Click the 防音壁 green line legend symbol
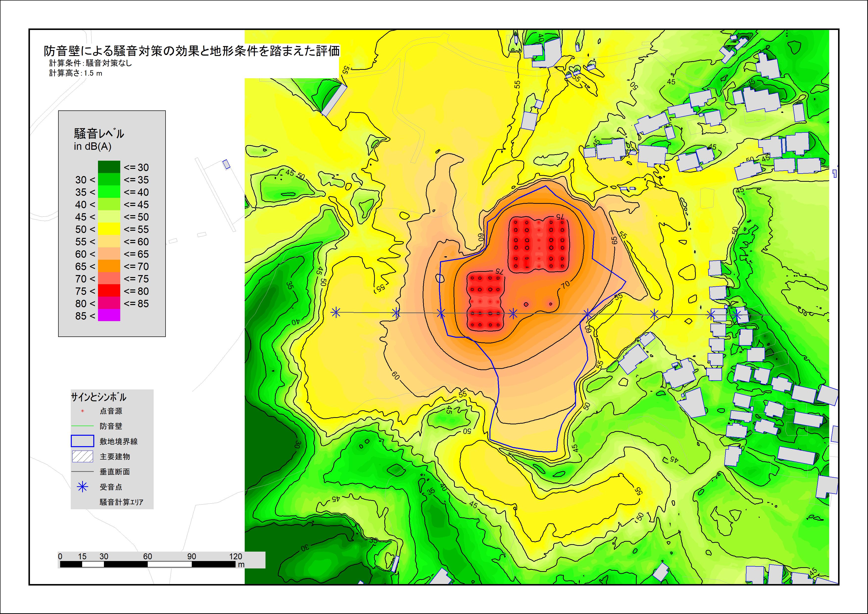The image size is (868, 614). click(82, 426)
